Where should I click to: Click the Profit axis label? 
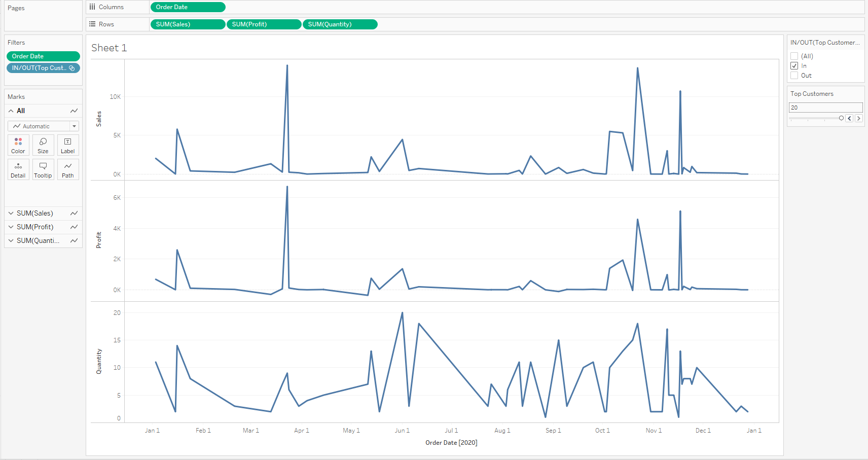(99, 240)
